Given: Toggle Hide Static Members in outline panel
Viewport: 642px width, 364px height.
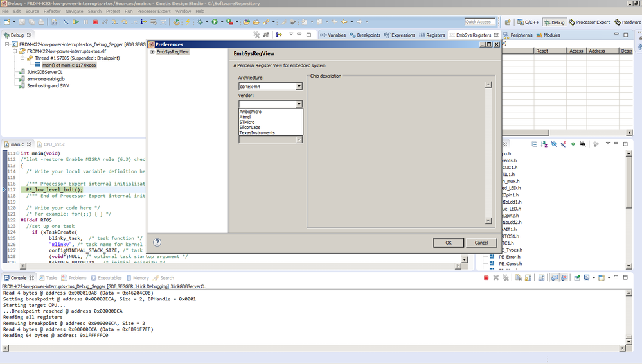Looking at the screenshot, I should (x=564, y=144).
